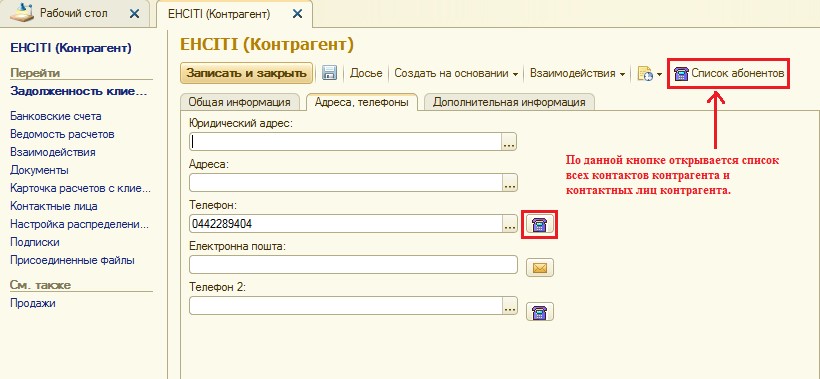Open the report document icon in the toolbar
The image size is (820, 379).
tap(645, 74)
